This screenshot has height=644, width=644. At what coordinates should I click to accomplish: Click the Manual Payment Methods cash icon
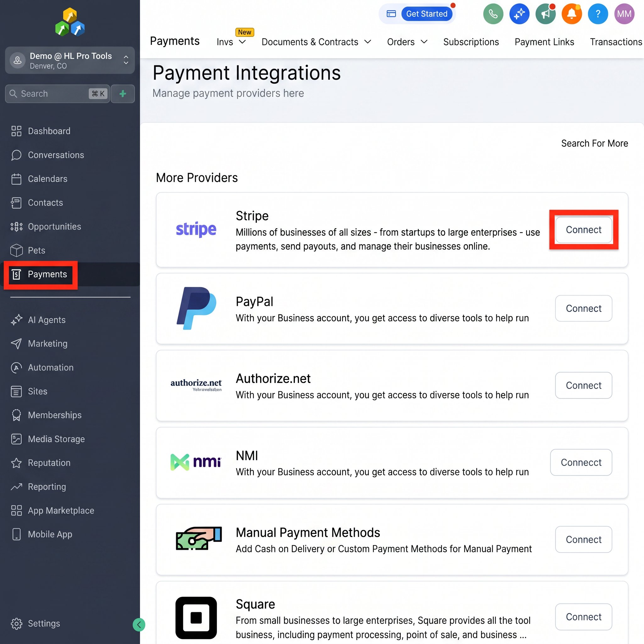(199, 538)
